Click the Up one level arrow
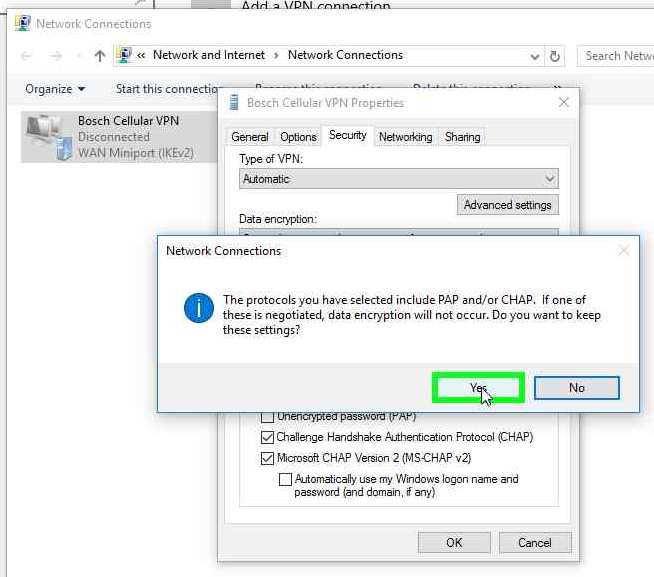The width and height of the screenshot is (654, 577). tap(100, 56)
